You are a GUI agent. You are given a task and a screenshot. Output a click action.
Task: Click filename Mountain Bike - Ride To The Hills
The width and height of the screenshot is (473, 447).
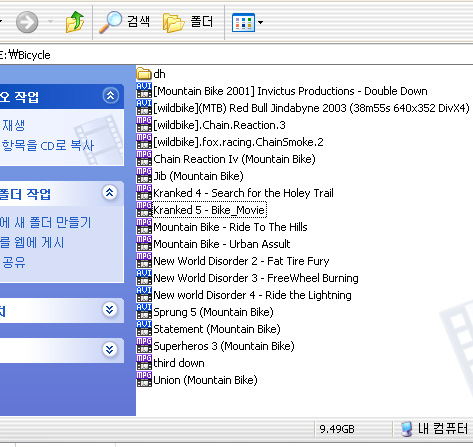(230, 227)
